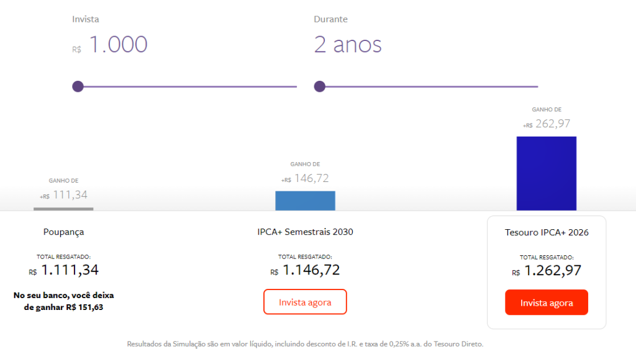Click the R$ 1.146,72 total resgatado value
636x364 pixels.
pyautogui.click(x=305, y=270)
